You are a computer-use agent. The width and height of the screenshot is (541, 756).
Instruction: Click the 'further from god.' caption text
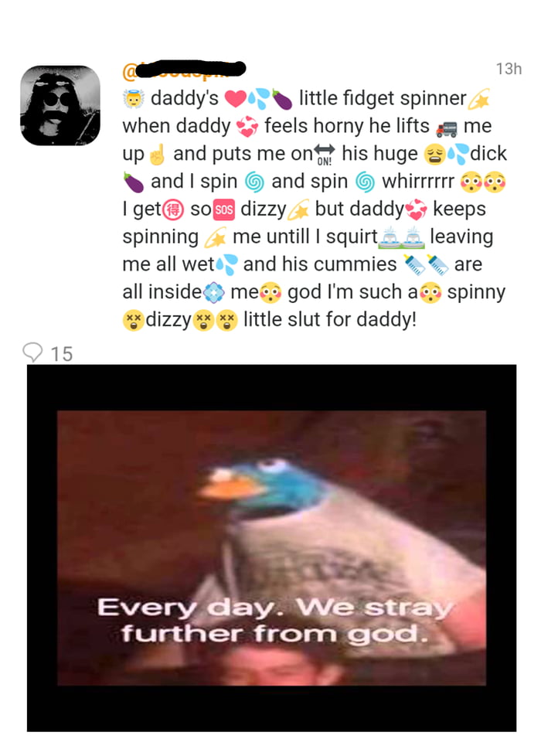click(275, 634)
